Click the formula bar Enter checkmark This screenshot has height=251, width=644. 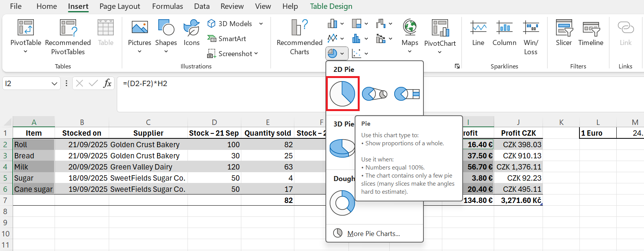(x=93, y=83)
